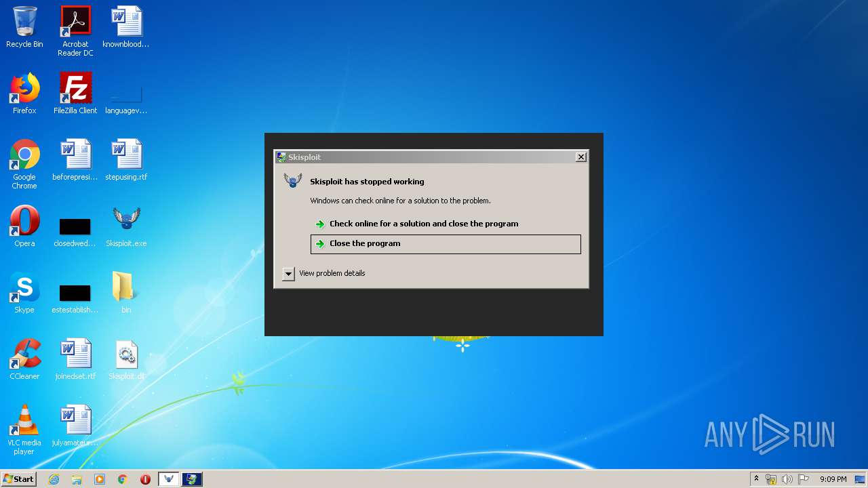Open the volume speaker tray icon
This screenshot has width=868, height=488.
[x=787, y=479]
